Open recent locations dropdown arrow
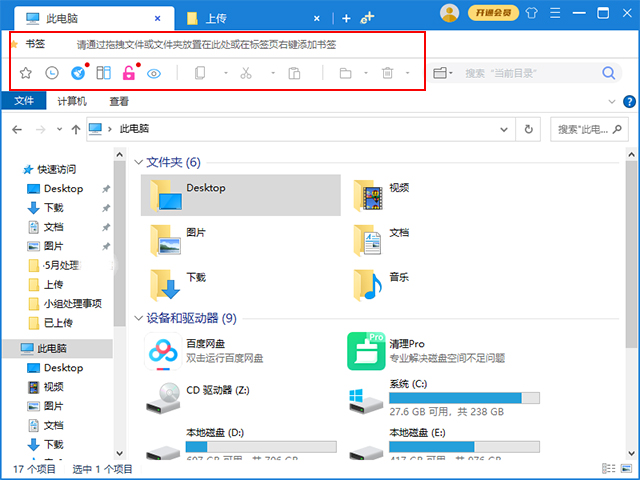This screenshot has height=480, width=640. [x=60, y=129]
